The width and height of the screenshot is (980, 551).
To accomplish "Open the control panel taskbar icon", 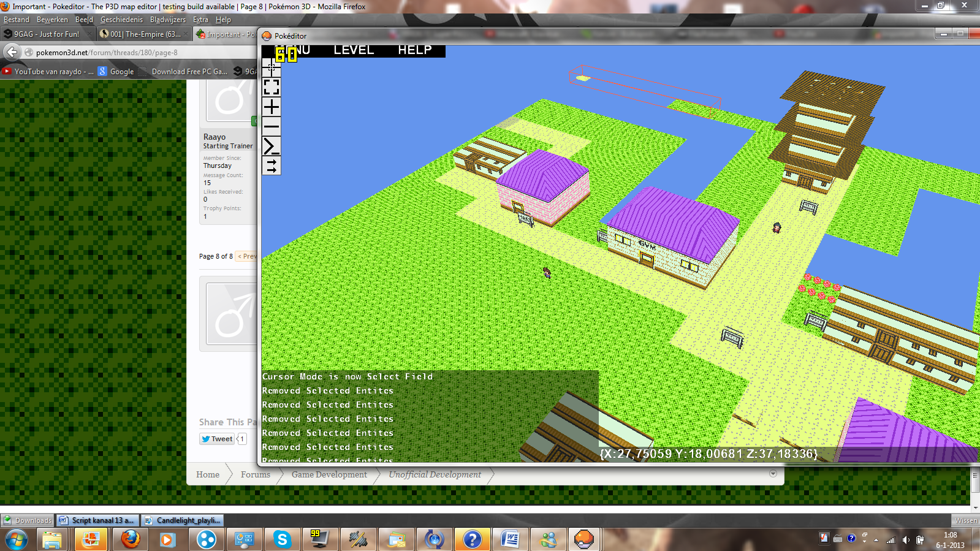I will tap(244, 539).
